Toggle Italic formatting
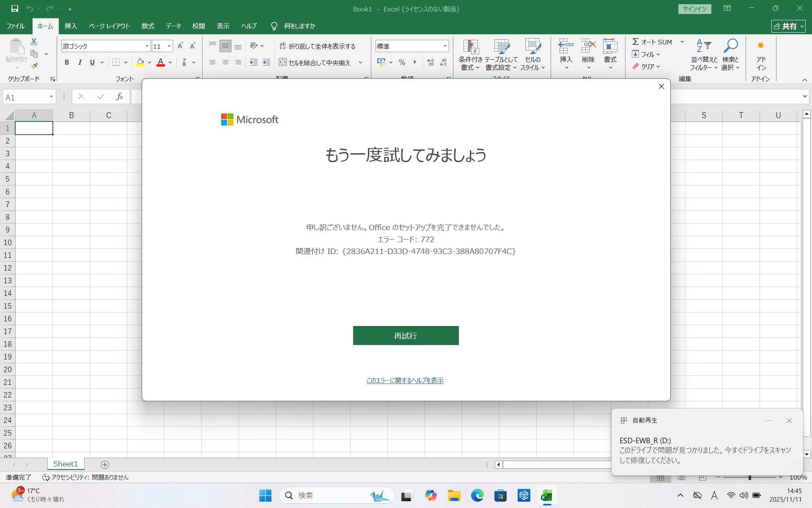 [x=80, y=62]
